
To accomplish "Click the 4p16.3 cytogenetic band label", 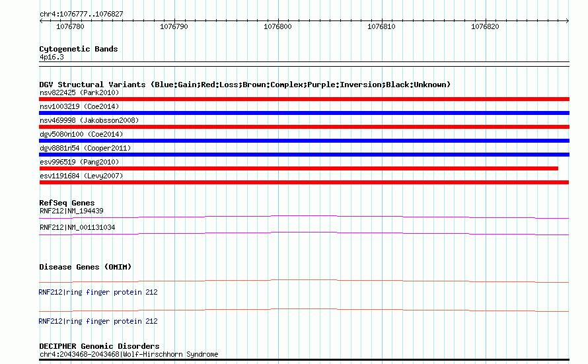I will tap(52, 57).
